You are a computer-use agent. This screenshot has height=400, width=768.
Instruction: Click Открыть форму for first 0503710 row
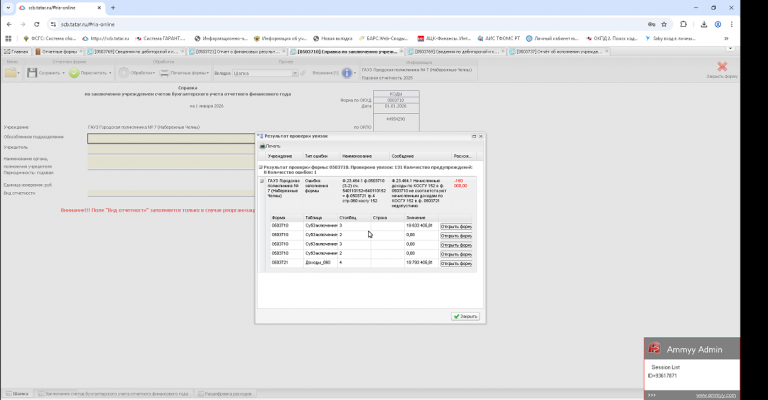456,225
